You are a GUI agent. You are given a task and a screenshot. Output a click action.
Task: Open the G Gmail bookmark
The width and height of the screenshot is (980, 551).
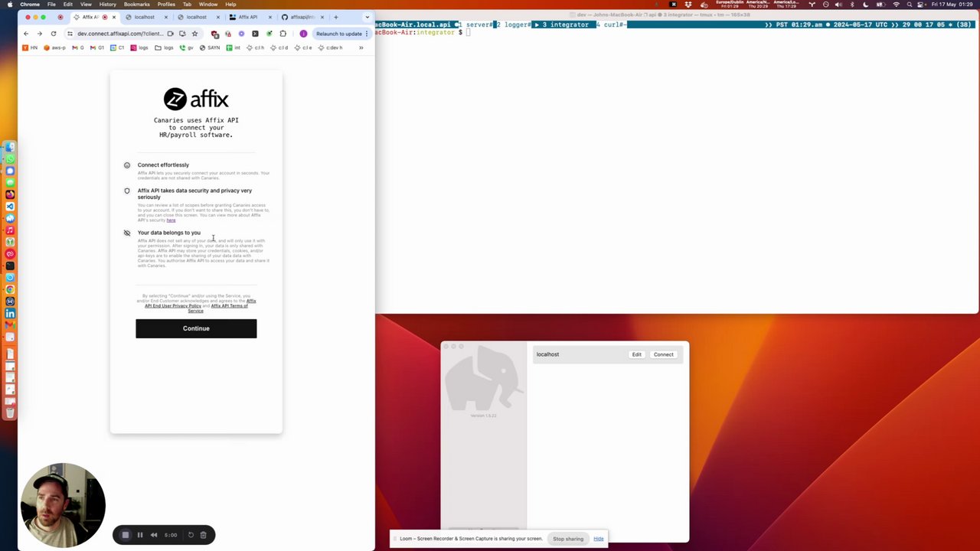point(77,47)
